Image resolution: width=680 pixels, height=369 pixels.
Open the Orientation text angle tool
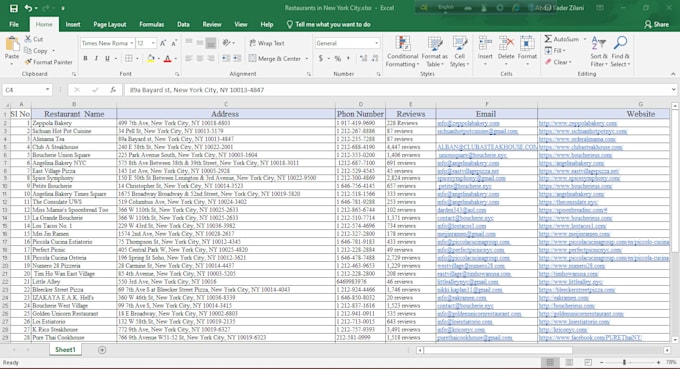coord(226,42)
